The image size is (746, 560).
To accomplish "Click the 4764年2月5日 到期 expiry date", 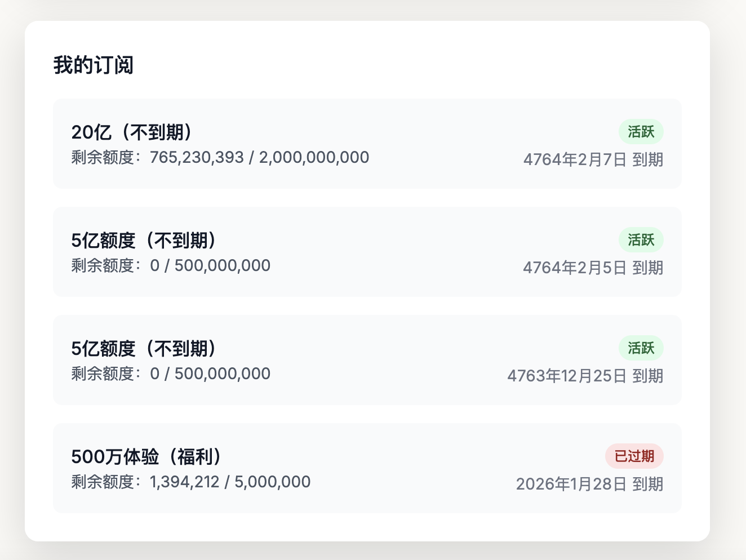I will click(593, 268).
